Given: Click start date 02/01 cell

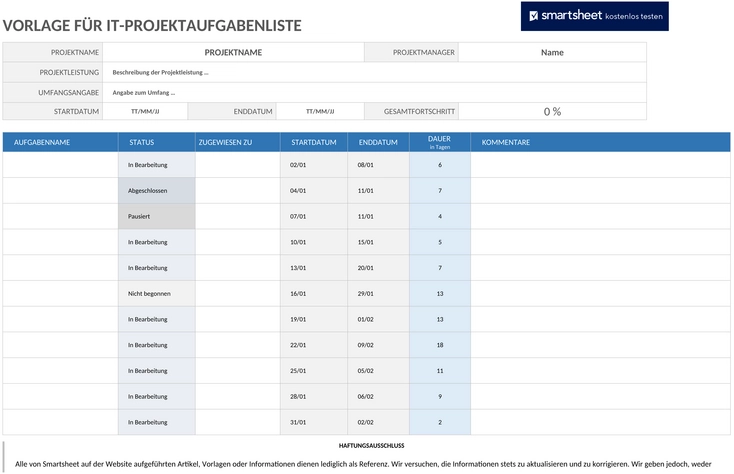Looking at the screenshot, I should pos(314,165).
